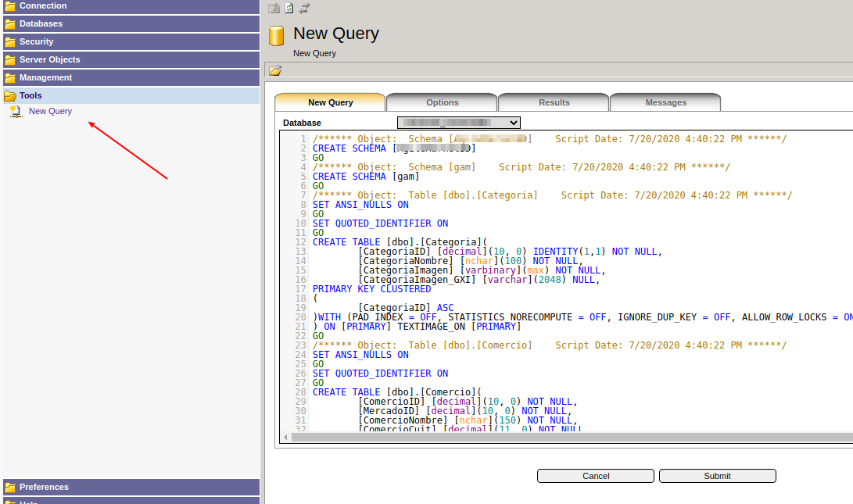Screen dimensions: 853x504
Task: Click the '[ComercioNombre] [nchar](150)' line
Action: click(x=468, y=420)
